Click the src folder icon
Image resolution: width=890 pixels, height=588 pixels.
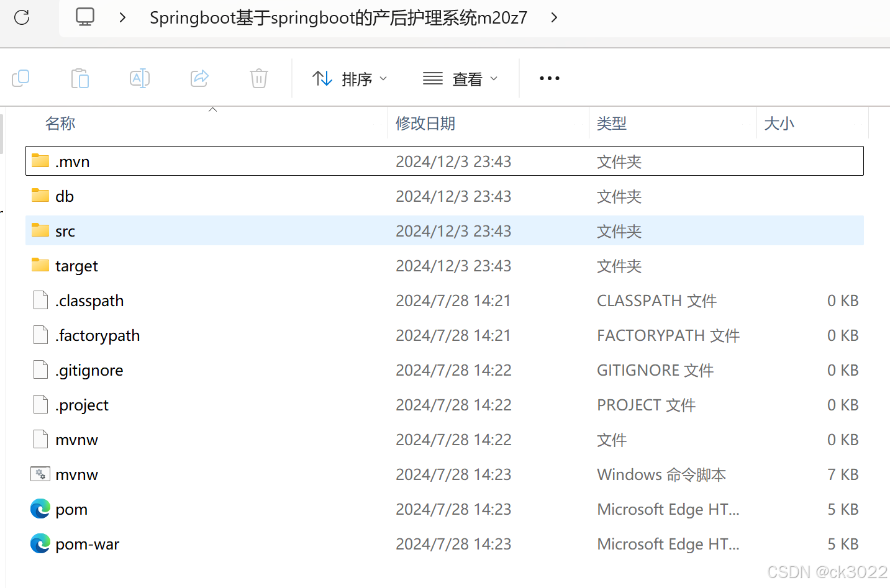click(x=40, y=230)
